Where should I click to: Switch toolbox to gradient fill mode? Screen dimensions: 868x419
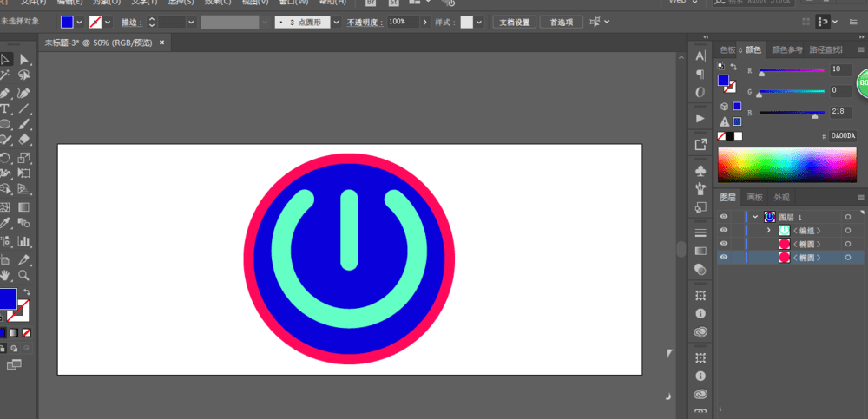14,332
